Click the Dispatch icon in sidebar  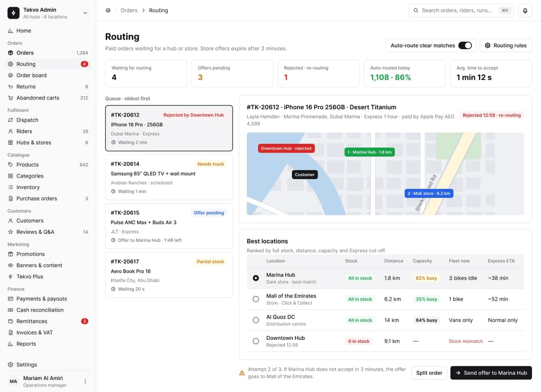pos(10,120)
